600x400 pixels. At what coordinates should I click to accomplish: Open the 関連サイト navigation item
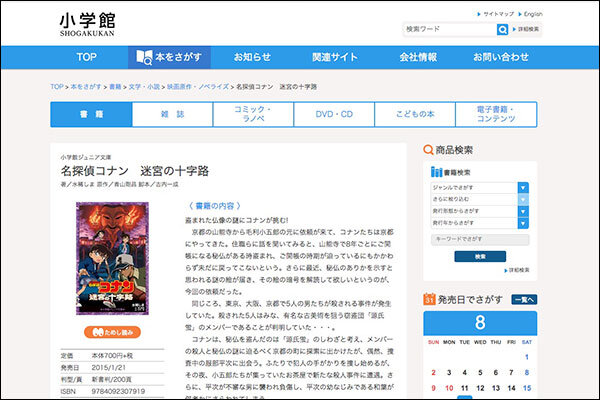(x=334, y=57)
